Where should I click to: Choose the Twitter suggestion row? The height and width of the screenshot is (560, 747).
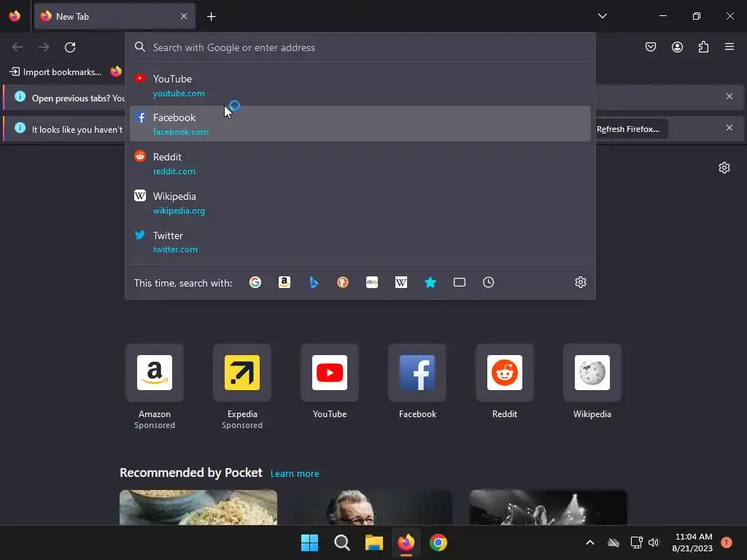(360, 242)
